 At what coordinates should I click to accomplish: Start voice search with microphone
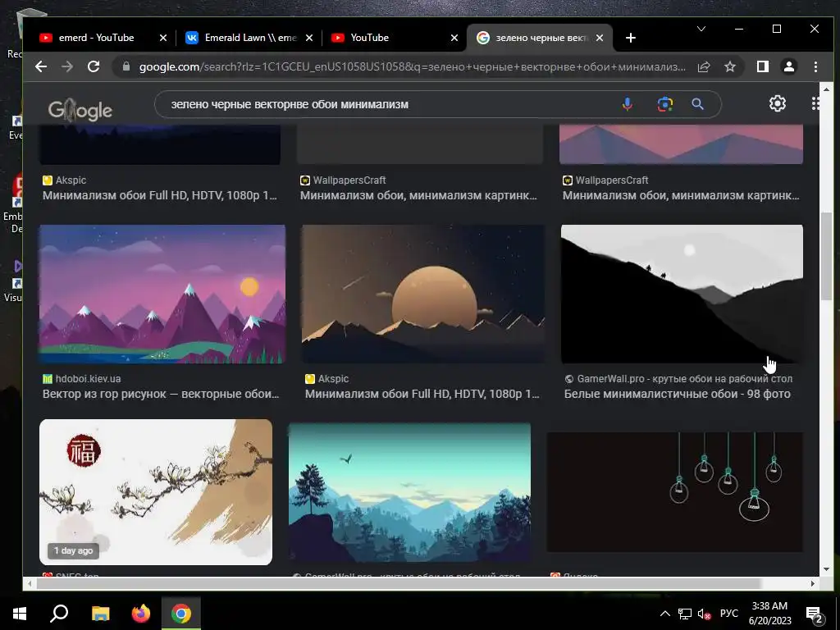(x=627, y=104)
